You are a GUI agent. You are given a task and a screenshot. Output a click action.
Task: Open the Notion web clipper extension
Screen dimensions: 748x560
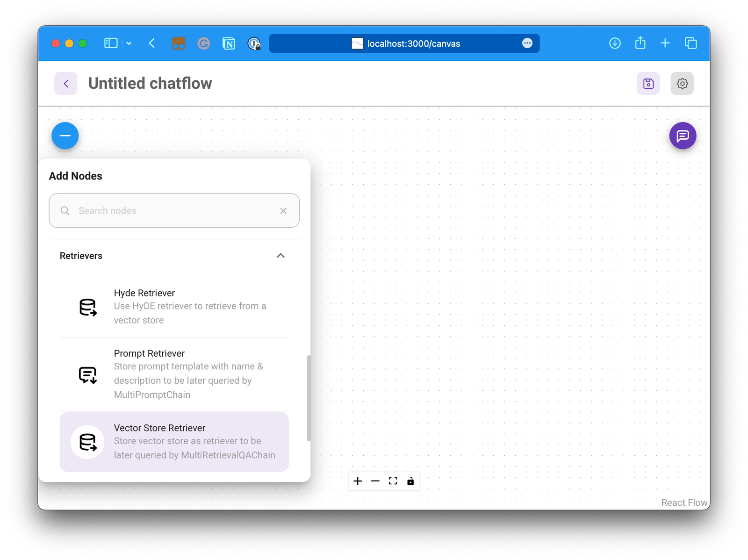pos(229,43)
